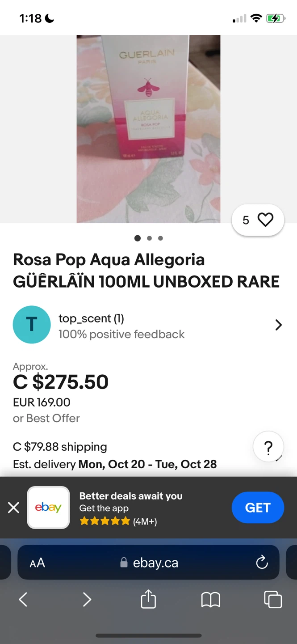Viewport: 297px width, 644px height.
Task: Go forward with Safari forward arrow
Action: (x=87, y=599)
